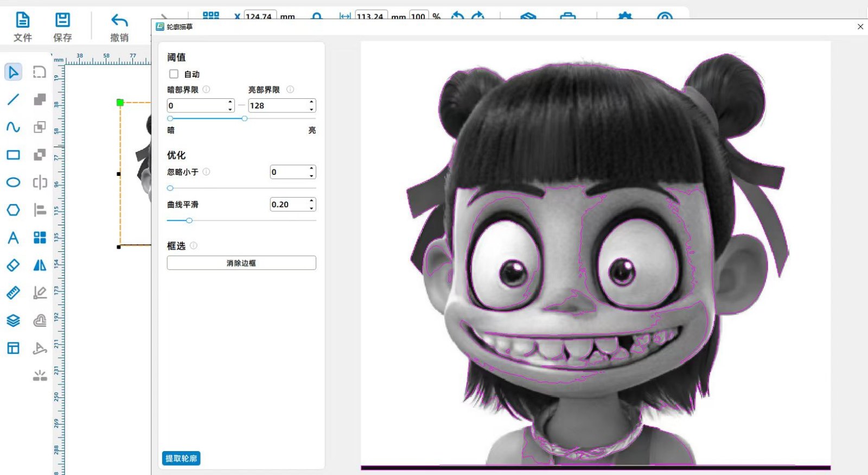Select the curve drawing tool

tap(13, 127)
